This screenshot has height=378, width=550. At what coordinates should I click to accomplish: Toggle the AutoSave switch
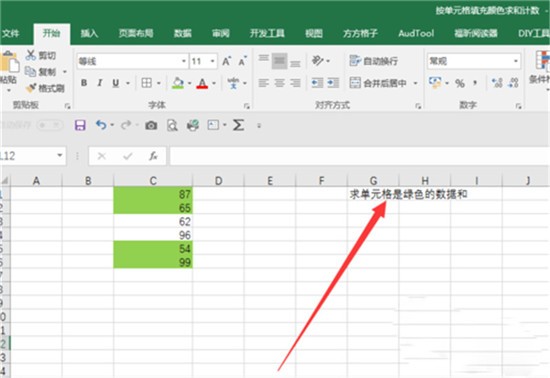[49, 125]
